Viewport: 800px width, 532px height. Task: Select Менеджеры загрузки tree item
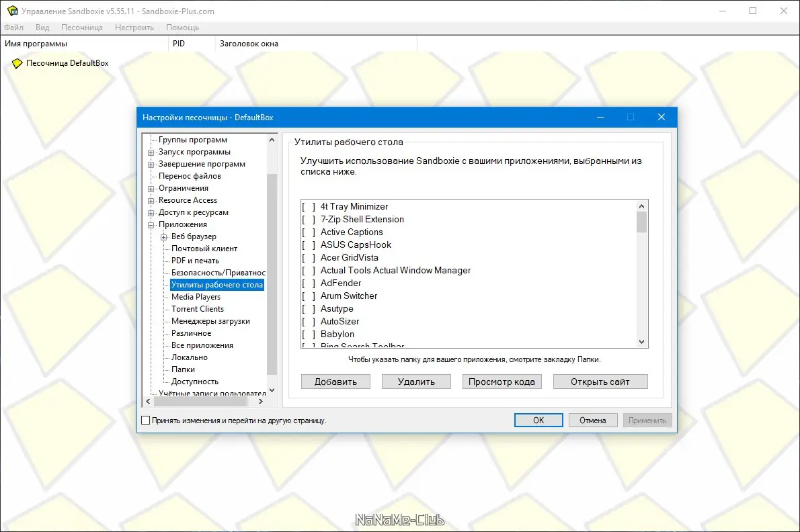210,322
